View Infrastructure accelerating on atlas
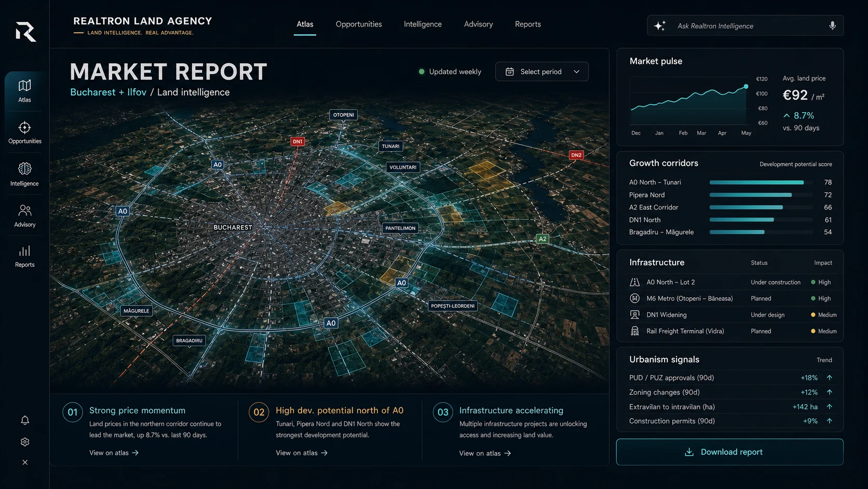 [x=485, y=454]
